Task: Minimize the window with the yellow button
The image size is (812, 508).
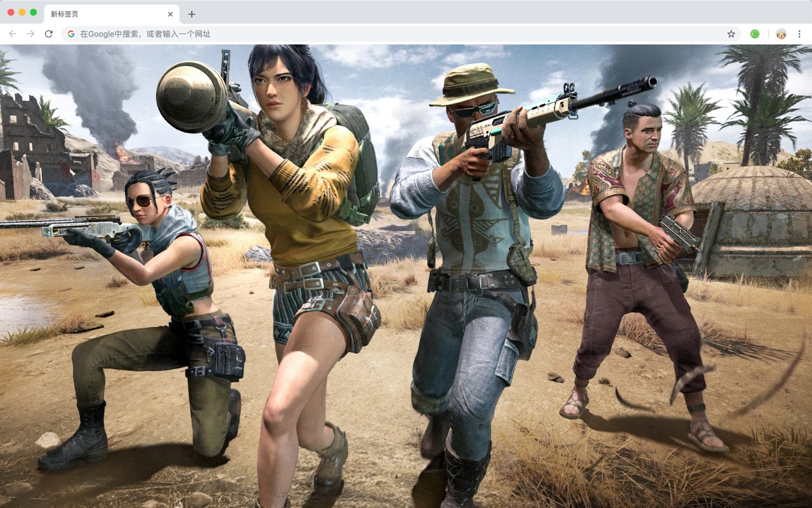Action: (x=22, y=12)
